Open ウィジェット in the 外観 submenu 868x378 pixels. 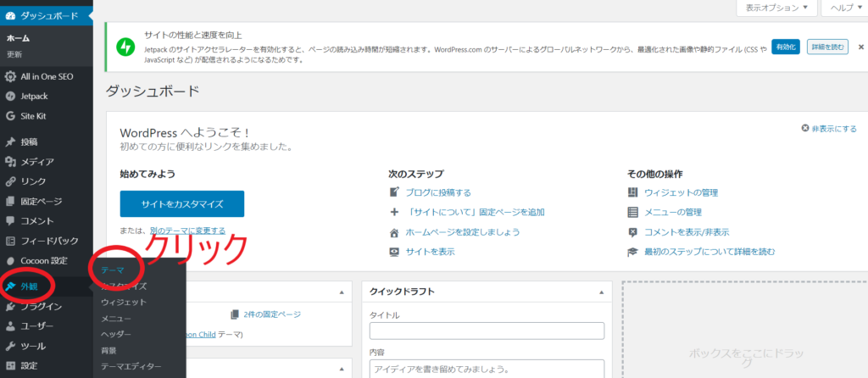124,303
